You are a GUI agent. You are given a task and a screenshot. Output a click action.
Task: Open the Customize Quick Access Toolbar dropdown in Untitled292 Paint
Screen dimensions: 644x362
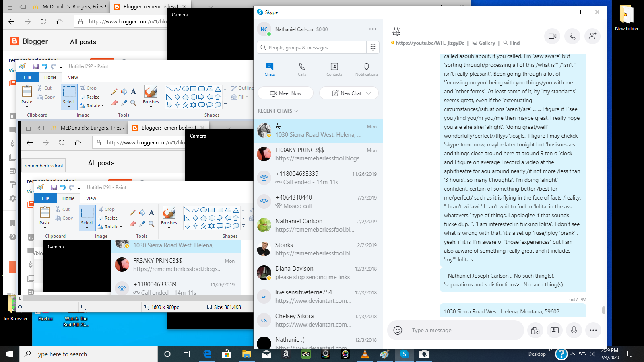point(61,66)
